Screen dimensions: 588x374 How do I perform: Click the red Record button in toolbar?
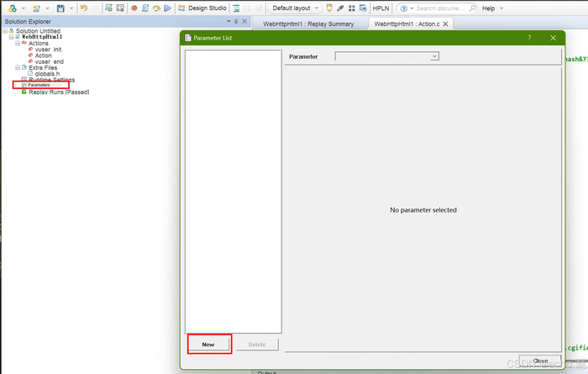click(134, 8)
